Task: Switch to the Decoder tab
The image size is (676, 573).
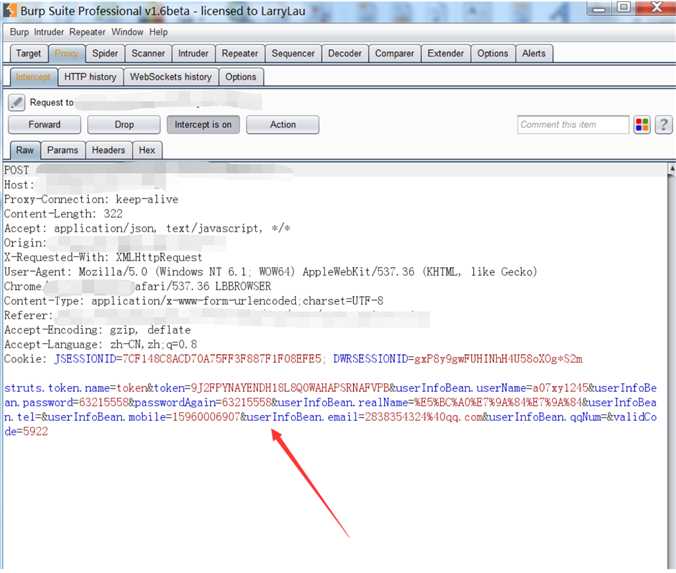Action: [345, 53]
